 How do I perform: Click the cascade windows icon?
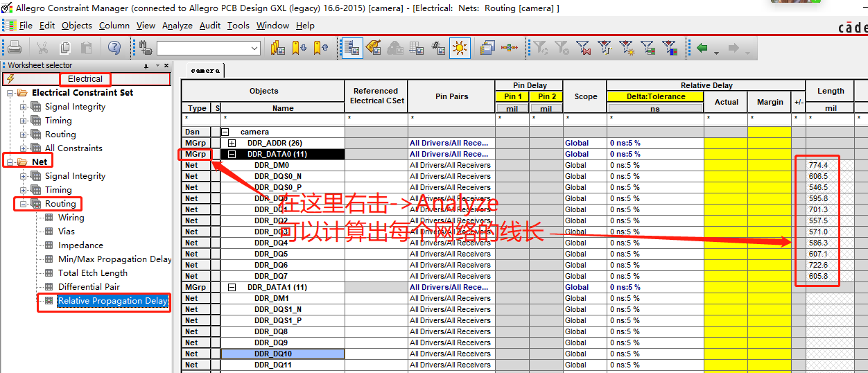coord(487,48)
